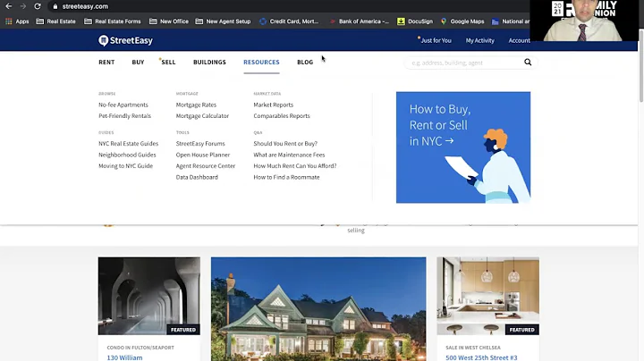The width and height of the screenshot is (644, 361).
Task: Open the SELL menu
Action: point(168,62)
